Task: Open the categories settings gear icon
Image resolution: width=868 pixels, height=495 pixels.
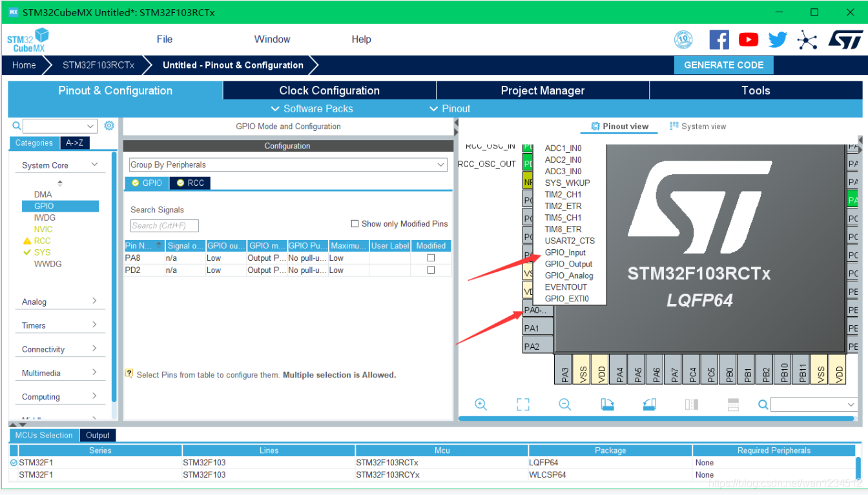Action: coord(109,126)
